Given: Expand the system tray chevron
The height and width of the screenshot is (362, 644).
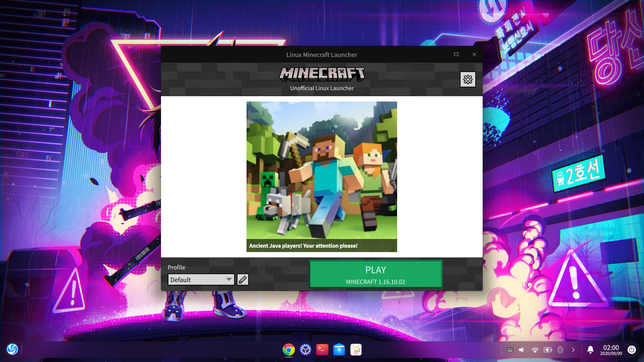Looking at the screenshot, I should pyautogui.click(x=573, y=350).
